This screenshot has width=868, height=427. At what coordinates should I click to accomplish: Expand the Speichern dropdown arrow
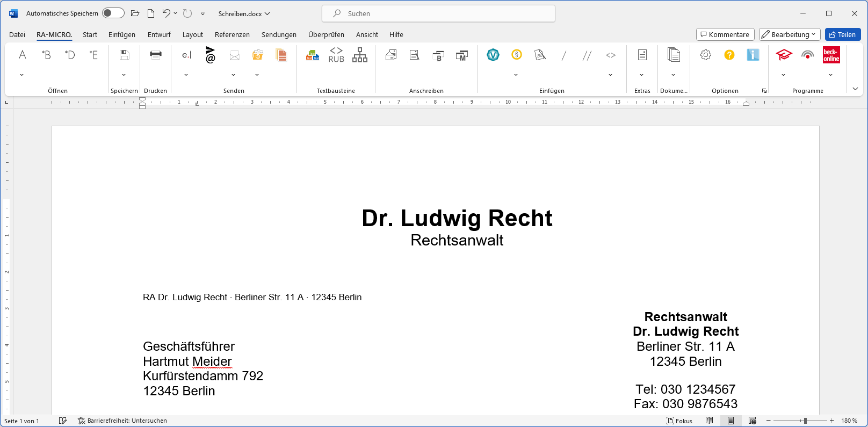tap(124, 75)
